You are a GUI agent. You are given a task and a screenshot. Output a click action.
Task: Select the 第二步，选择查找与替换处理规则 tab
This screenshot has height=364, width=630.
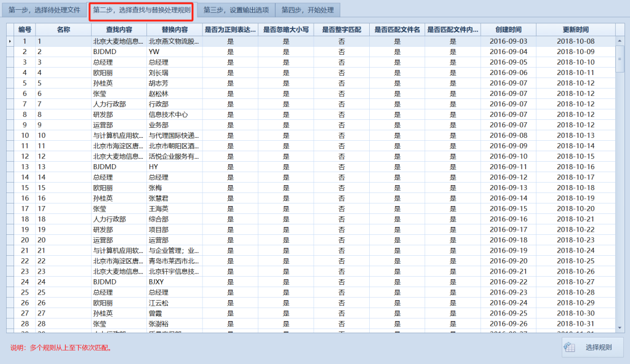[x=142, y=10]
